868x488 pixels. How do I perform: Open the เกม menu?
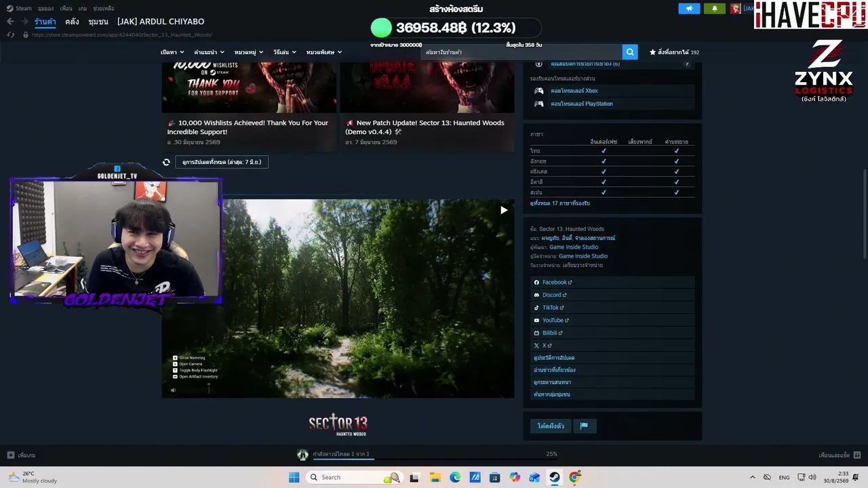[82, 9]
